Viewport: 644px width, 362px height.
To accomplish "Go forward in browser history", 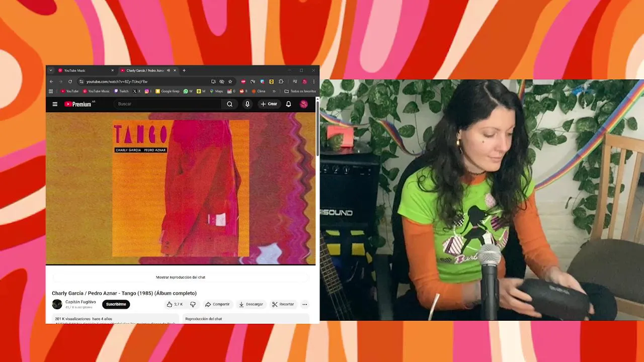I will [60, 81].
